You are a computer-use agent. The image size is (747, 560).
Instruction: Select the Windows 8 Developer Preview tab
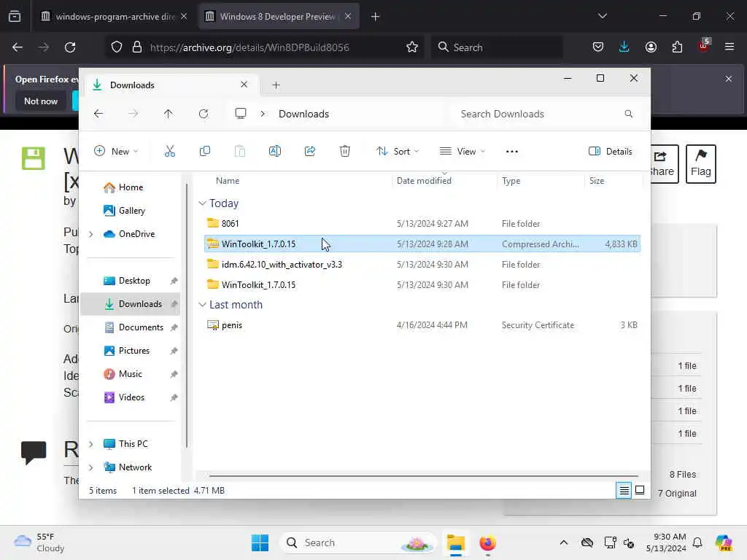coord(279,16)
